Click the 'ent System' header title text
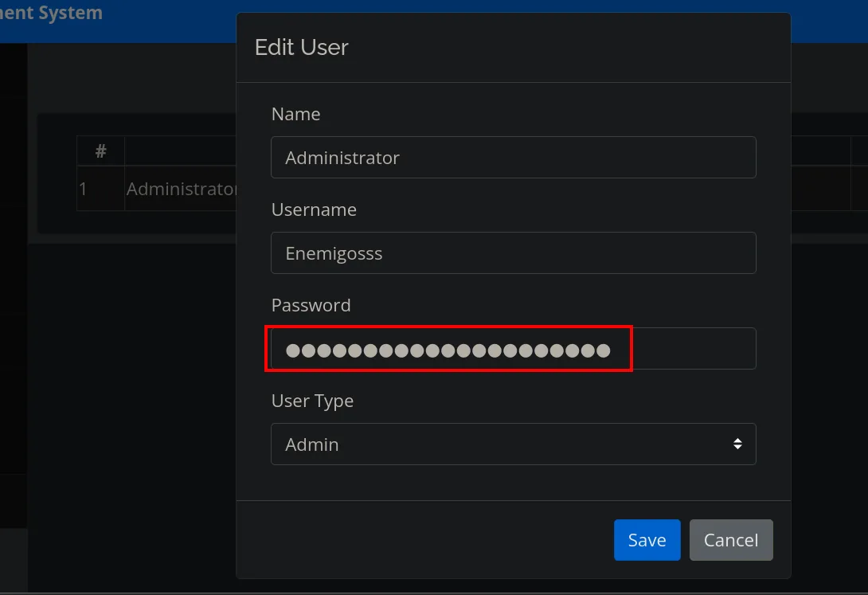Viewport: 868px width, 595px height. coord(51,13)
